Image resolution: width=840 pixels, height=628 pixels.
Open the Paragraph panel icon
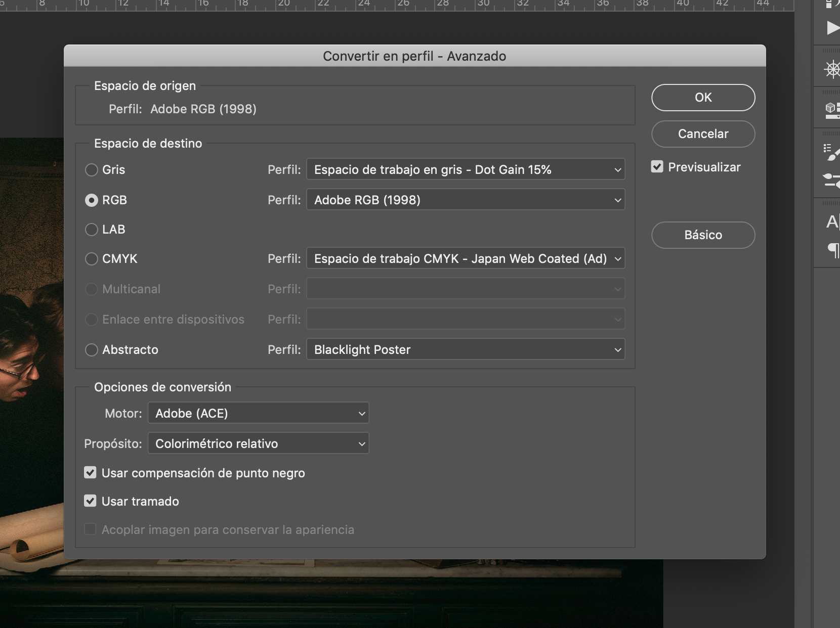pyautogui.click(x=833, y=250)
